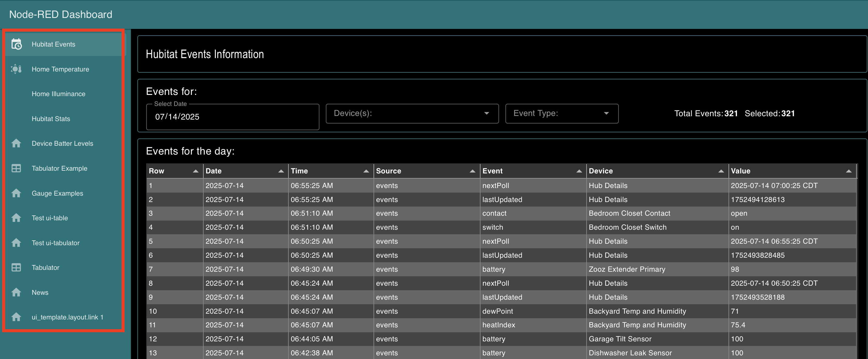Navigate to Home Illuminance page
868x359 pixels.
63,94
